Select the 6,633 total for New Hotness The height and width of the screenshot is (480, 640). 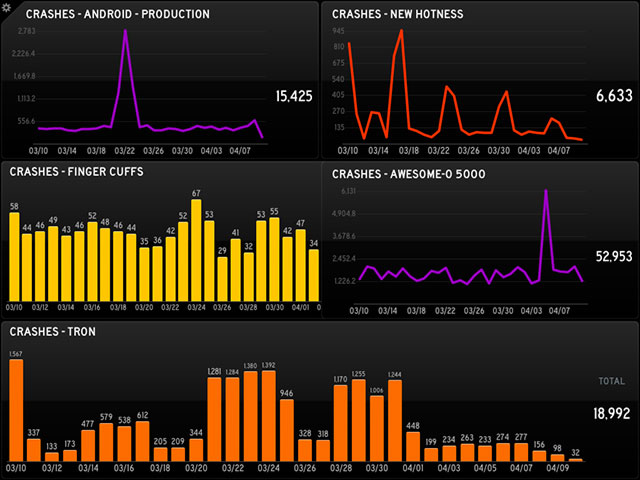point(614,96)
